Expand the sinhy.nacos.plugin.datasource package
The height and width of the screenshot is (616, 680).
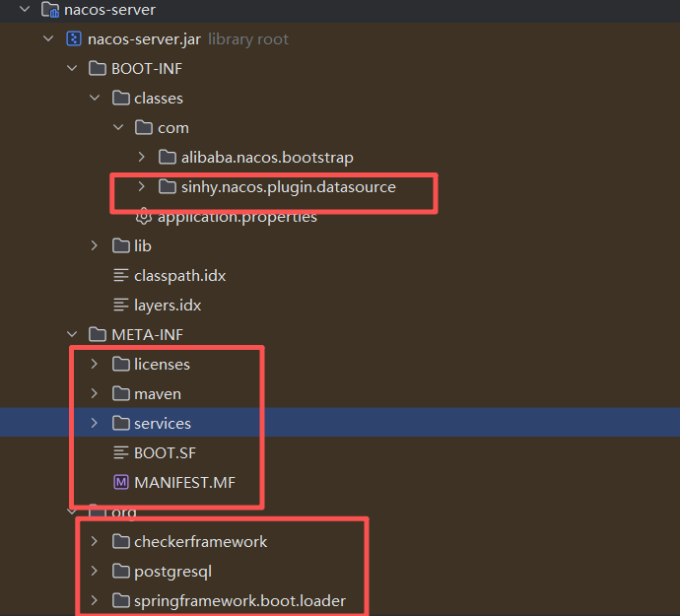[x=141, y=186]
